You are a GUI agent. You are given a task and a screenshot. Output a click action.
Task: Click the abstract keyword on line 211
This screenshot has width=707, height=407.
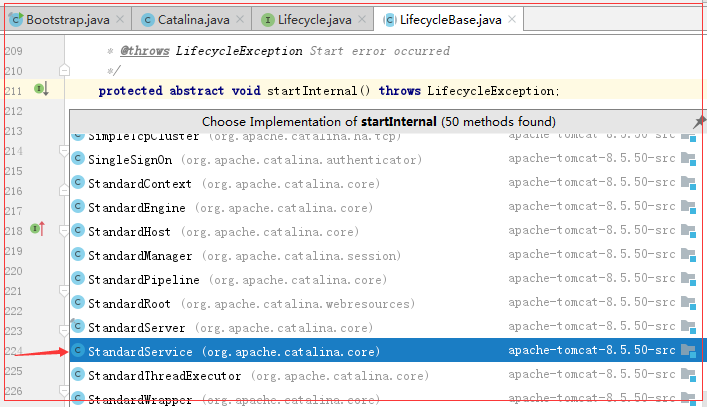coord(197,91)
